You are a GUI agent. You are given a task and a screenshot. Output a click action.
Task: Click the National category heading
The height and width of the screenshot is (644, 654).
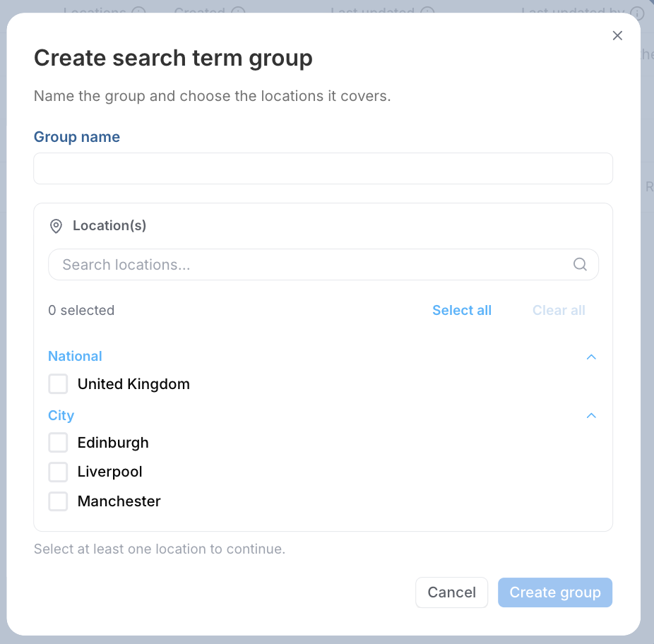point(75,356)
